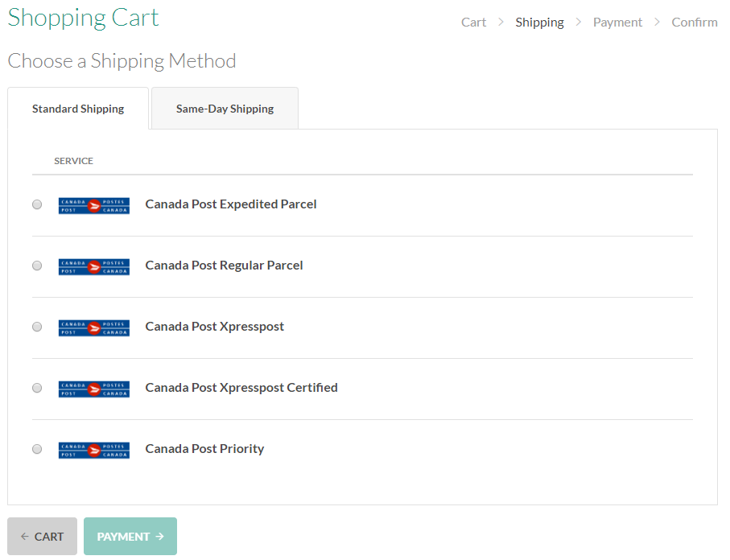Viewport: 730px width, 560px height.
Task: Open the Standard Shipping tab
Action: pyautogui.click(x=78, y=109)
